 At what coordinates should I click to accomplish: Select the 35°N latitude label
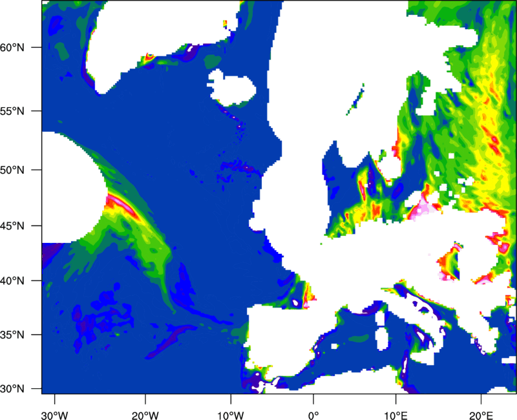(x=12, y=335)
